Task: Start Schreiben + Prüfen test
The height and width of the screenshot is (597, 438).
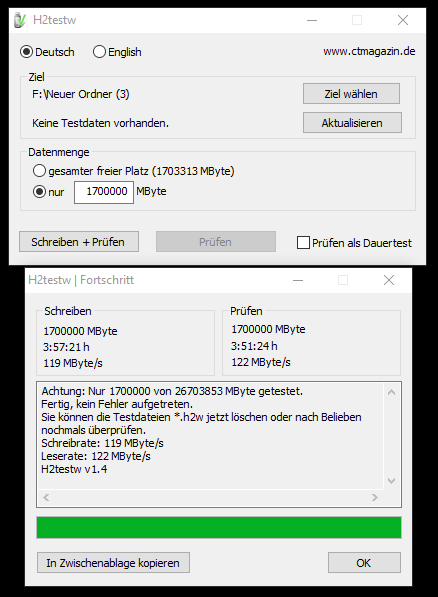Action: tap(79, 242)
